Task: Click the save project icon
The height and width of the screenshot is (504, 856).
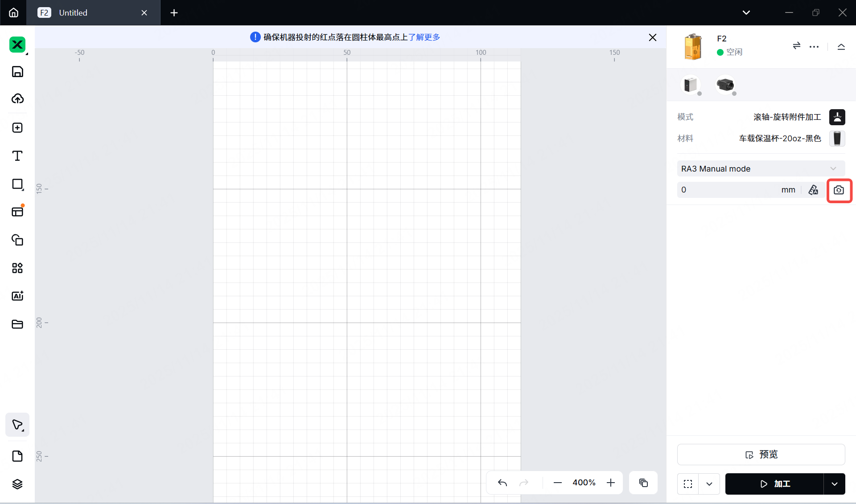Action: [17, 72]
